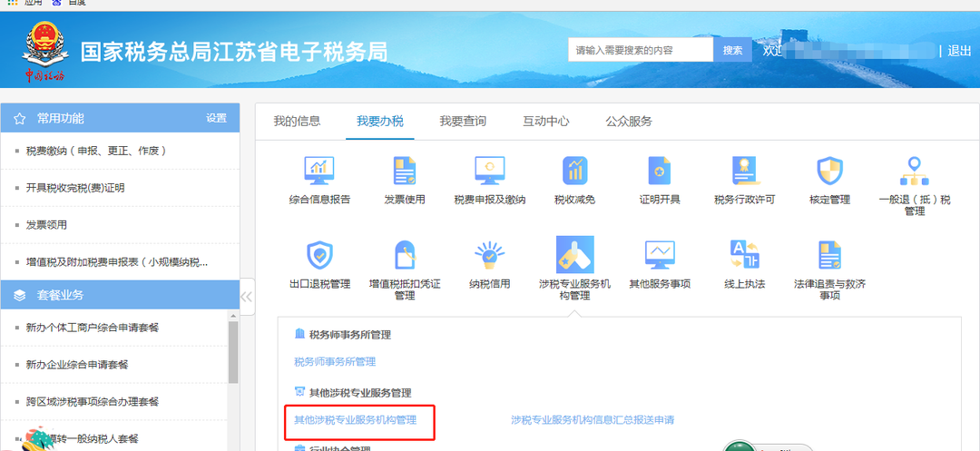Image resolution: width=980 pixels, height=451 pixels.
Task: Open the 线上执法 icon
Action: click(744, 255)
